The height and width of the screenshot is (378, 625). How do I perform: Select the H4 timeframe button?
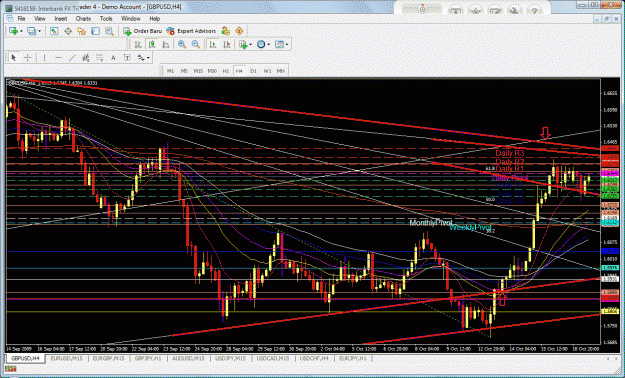pos(239,71)
